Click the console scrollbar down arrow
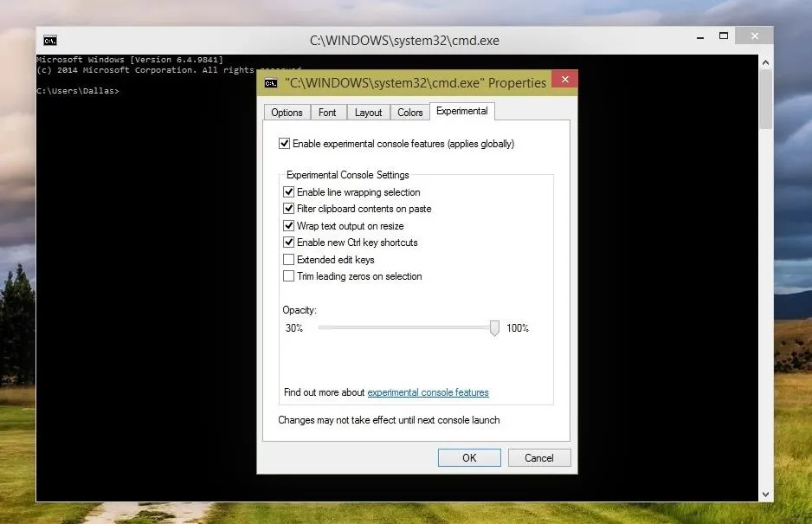Image resolution: width=812 pixels, height=524 pixels. point(765,495)
